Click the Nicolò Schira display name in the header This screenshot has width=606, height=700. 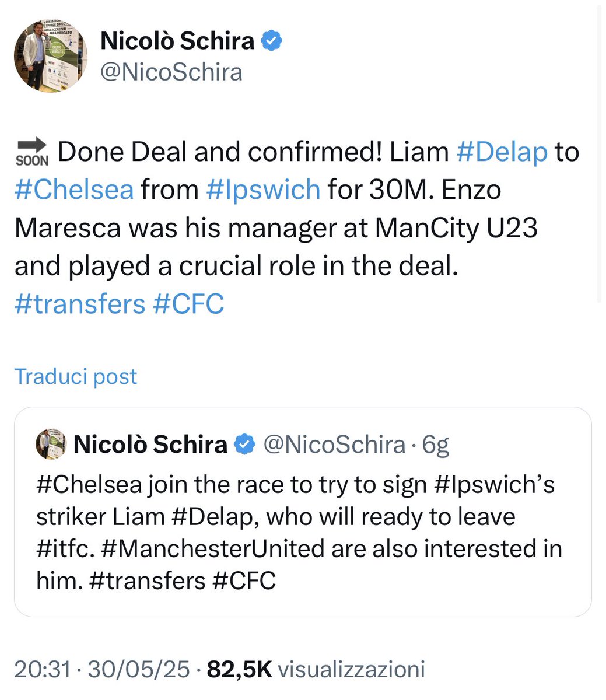(x=178, y=41)
